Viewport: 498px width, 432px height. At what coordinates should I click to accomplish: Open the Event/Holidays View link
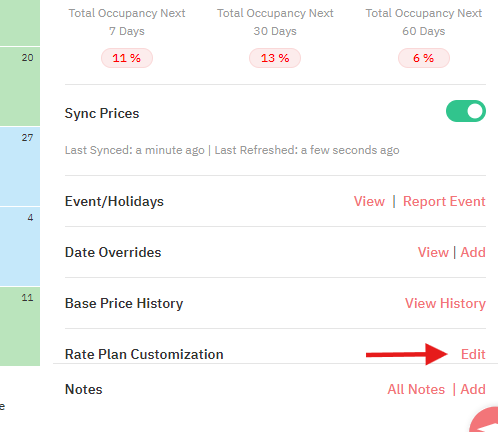point(369,201)
